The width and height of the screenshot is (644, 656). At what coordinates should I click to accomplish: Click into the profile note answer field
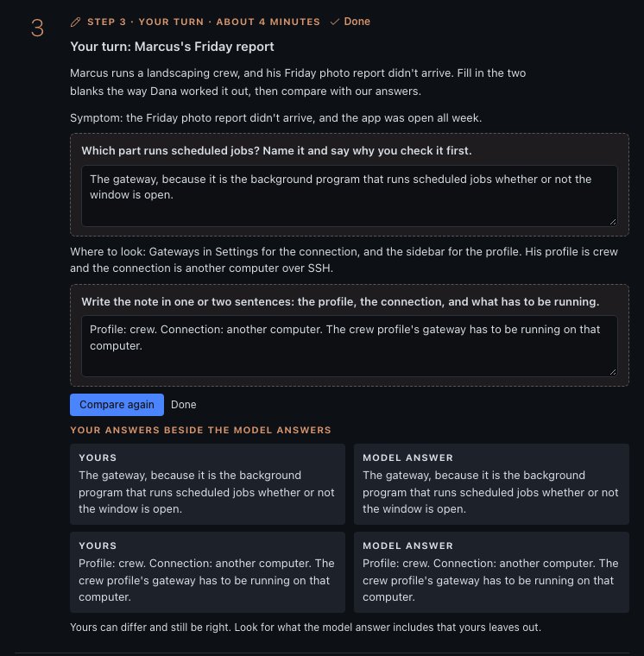click(x=350, y=346)
